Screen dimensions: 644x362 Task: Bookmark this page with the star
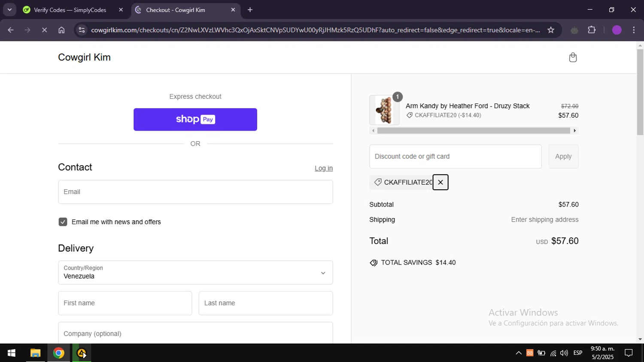click(x=551, y=30)
